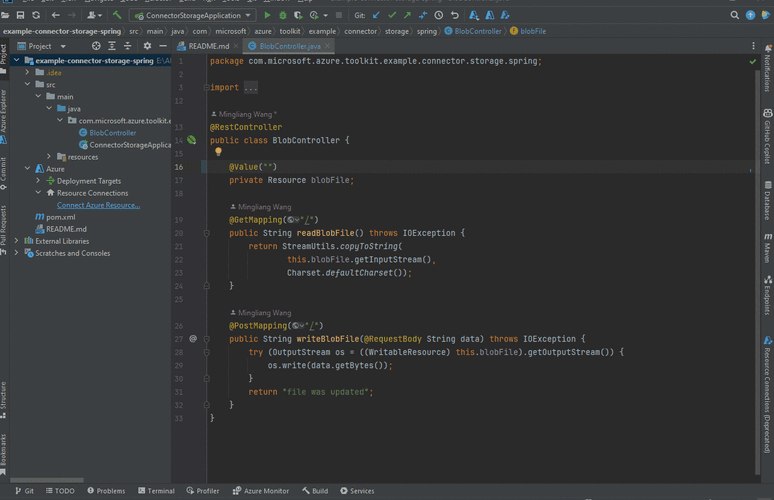Click the Git update project arrow
The width and height of the screenshot is (774, 500).
tap(376, 15)
